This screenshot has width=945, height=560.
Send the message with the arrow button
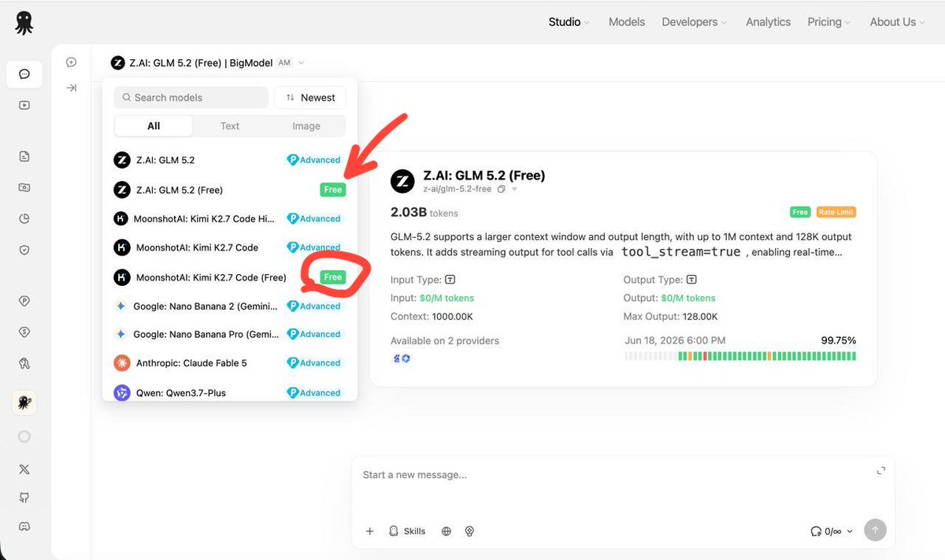tap(875, 530)
